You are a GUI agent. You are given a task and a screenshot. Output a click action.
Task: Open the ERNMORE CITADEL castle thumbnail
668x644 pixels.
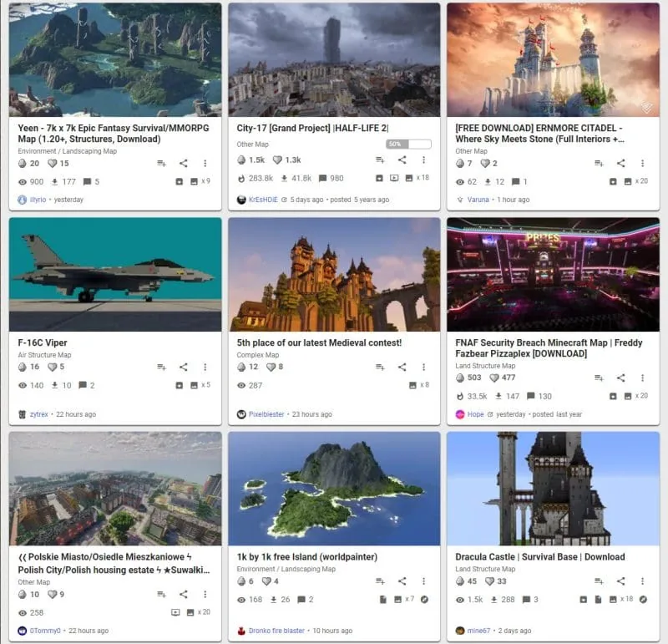point(553,59)
